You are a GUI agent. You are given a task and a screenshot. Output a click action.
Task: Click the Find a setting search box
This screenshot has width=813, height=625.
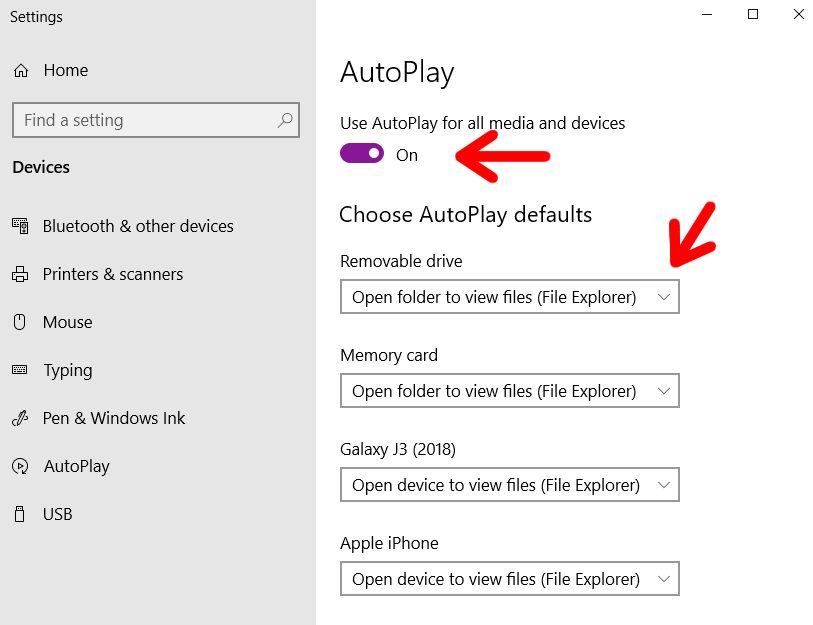[x=156, y=120]
